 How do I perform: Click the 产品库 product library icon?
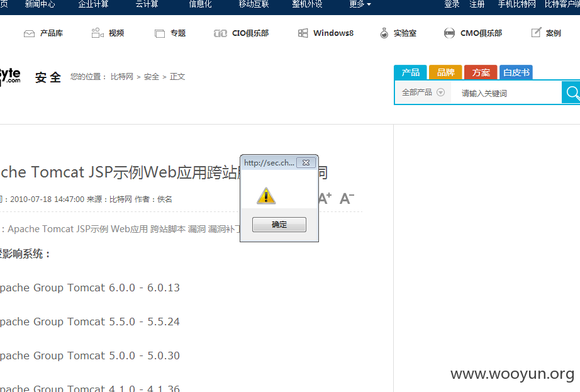[29, 33]
